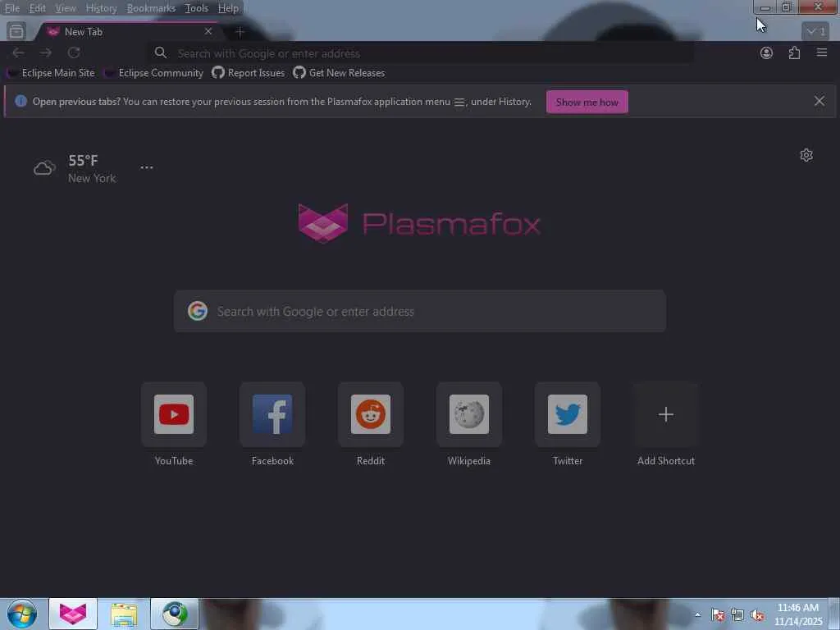The width and height of the screenshot is (840, 630).
Task: Click the Plasmafox taskbar icon
Action: (73, 614)
